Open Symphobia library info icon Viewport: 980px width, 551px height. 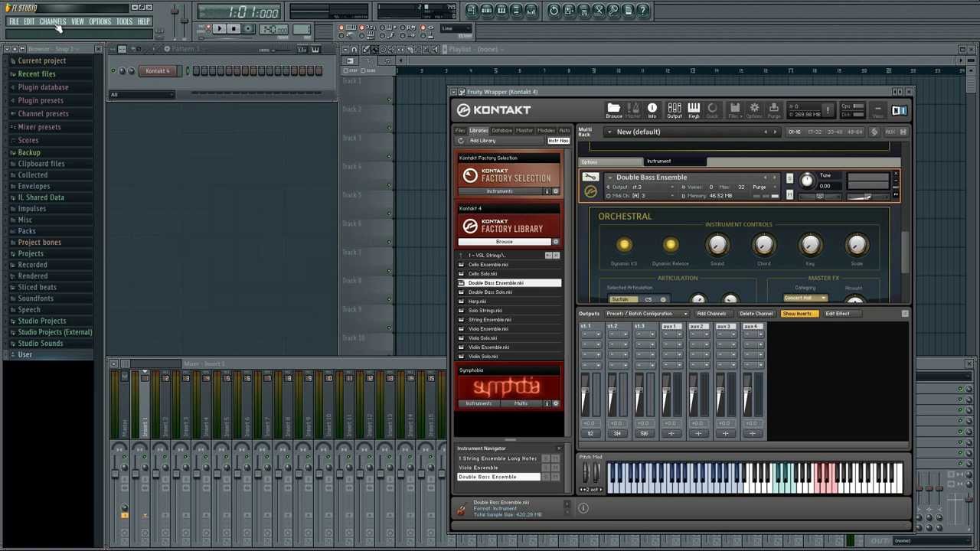[547, 403]
